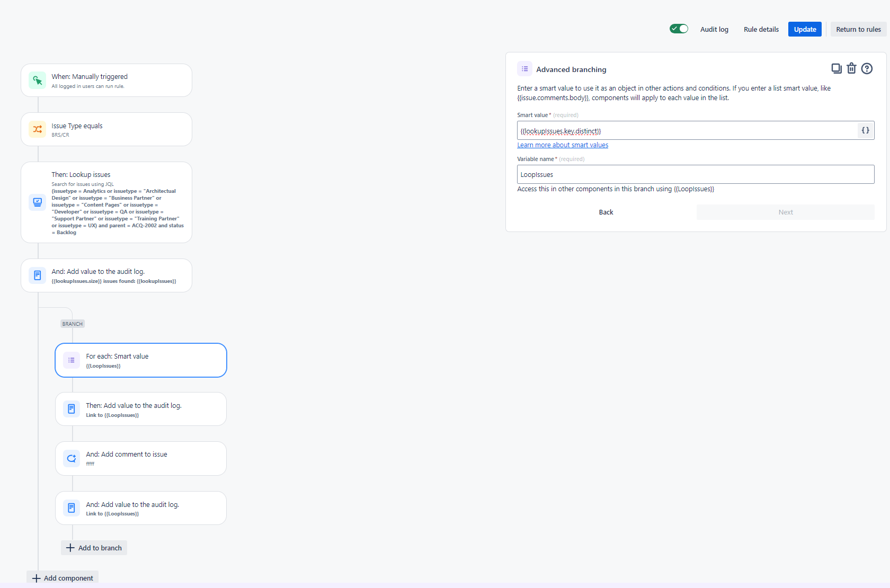
Task: Click Add to branch
Action: point(94,547)
